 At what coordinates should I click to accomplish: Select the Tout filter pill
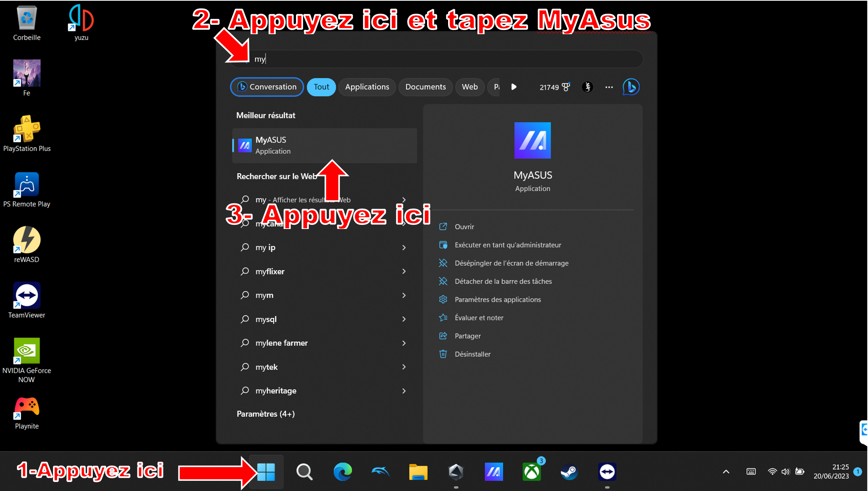point(322,87)
